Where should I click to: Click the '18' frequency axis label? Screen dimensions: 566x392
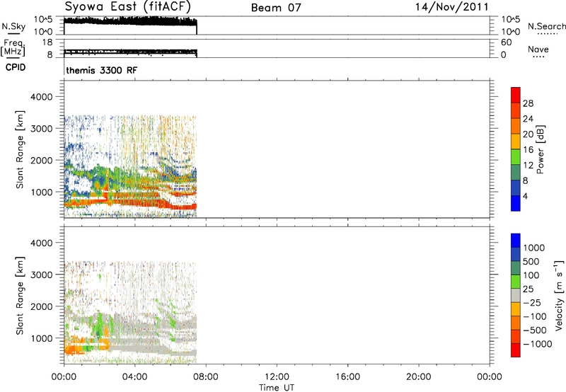pyautogui.click(x=47, y=42)
